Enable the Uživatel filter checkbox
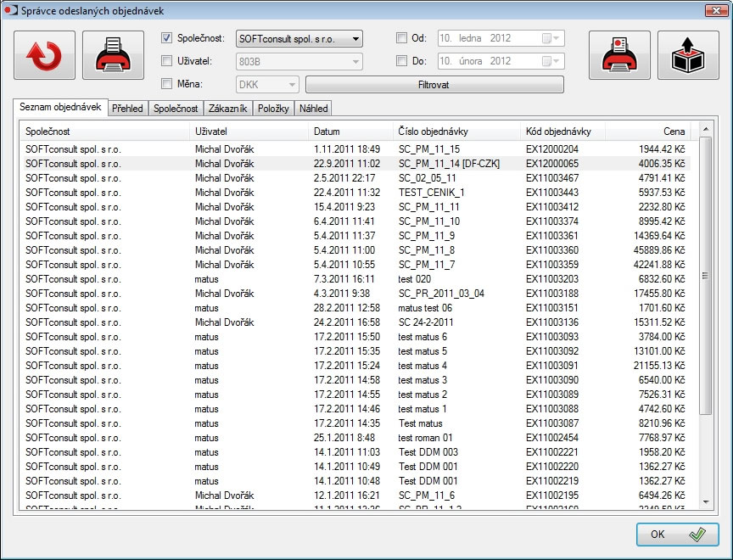 [167, 61]
